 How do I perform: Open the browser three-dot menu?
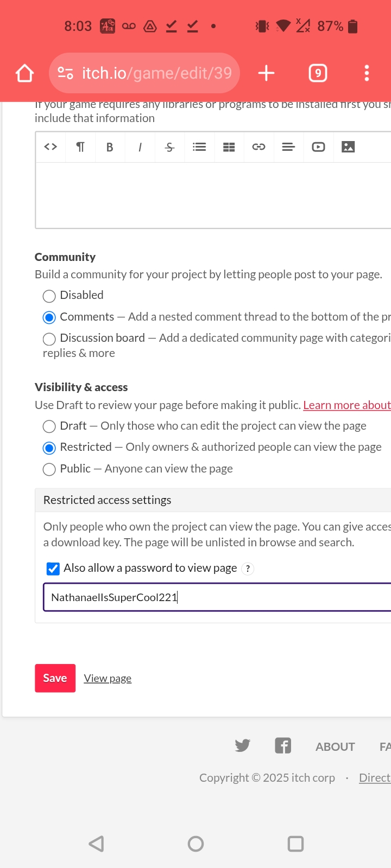click(x=367, y=73)
